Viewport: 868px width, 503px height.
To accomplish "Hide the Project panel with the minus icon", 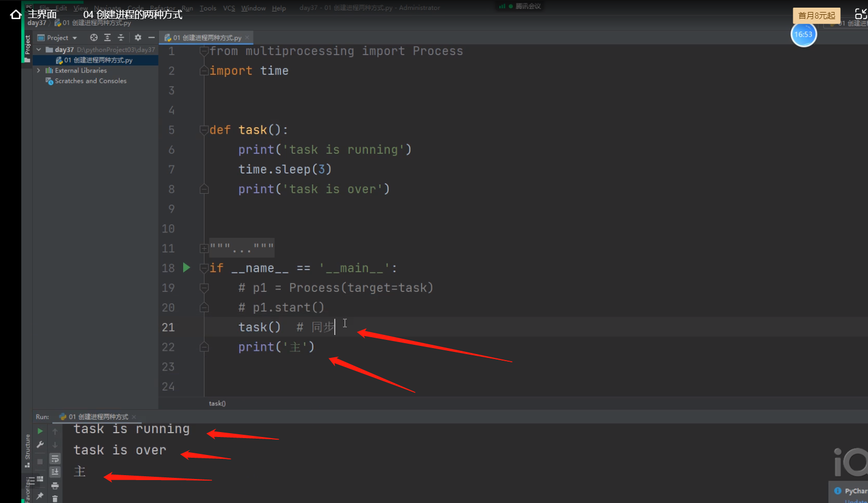I will tap(151, 38).
